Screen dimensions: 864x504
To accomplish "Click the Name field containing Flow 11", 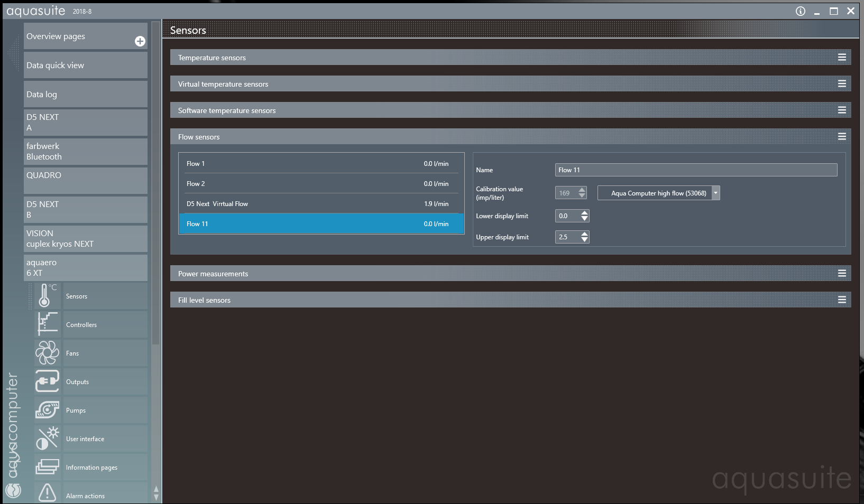I will pos(695,170).
